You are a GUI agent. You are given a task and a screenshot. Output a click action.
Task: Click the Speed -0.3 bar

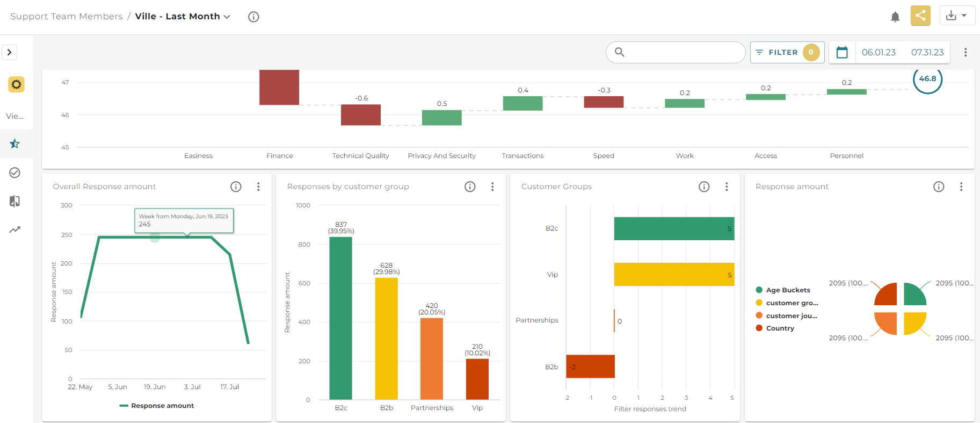click(x=604, y=102)
